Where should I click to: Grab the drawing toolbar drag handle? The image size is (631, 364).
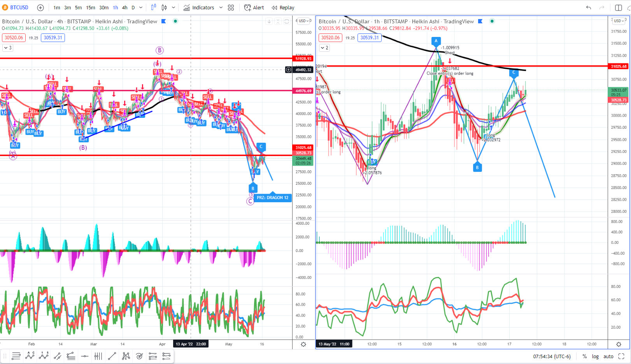(x=5, y=356)
